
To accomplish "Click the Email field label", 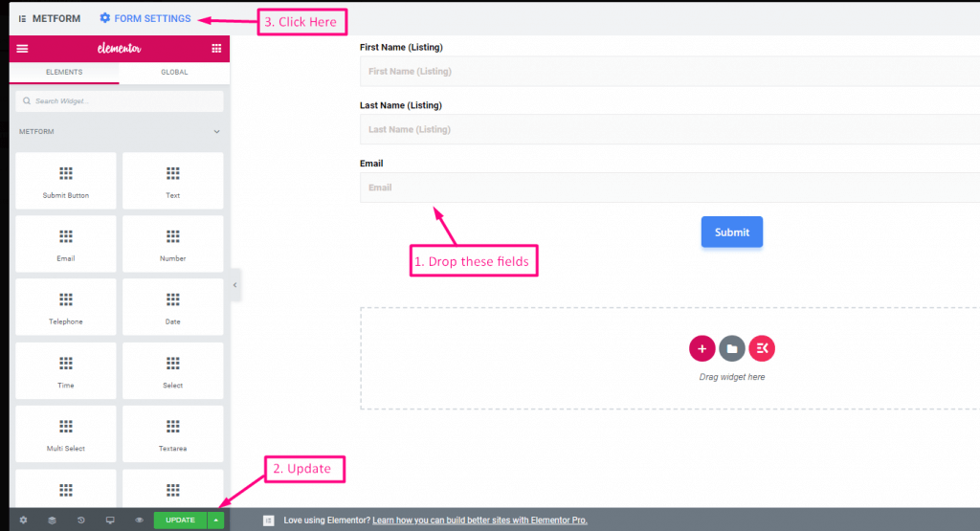I will pos(371,164).
